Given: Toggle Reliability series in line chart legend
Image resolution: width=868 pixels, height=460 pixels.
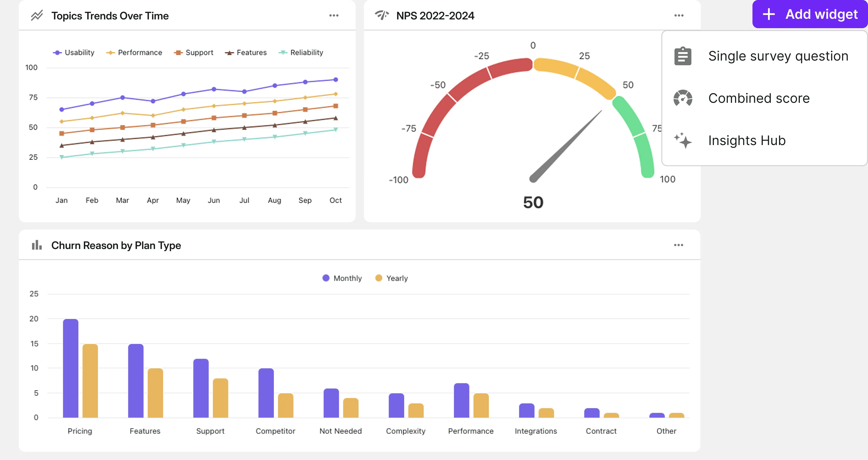Looking at the screenshot, I should point(301,53).
